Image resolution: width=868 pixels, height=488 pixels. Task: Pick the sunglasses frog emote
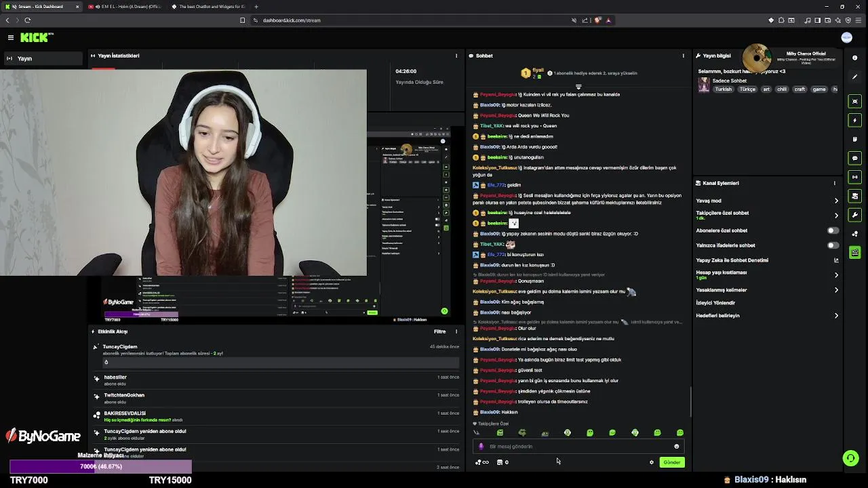coord(522,432)
